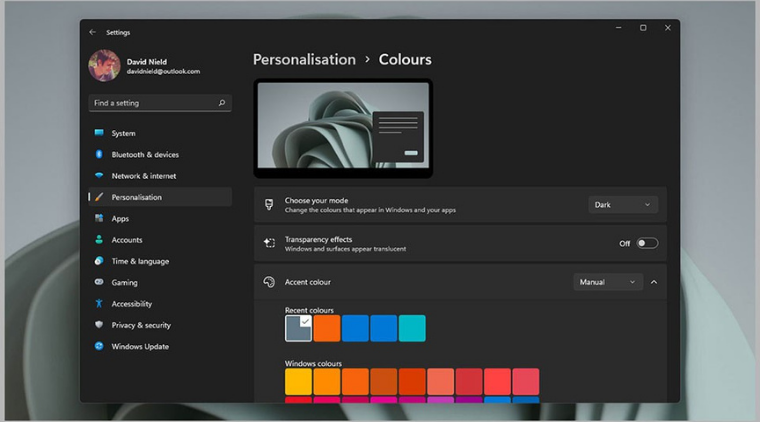Open Accessibility settings
The width and height of the screenshot is (760, 422).
pyautogui.click(x=160, y=303)
